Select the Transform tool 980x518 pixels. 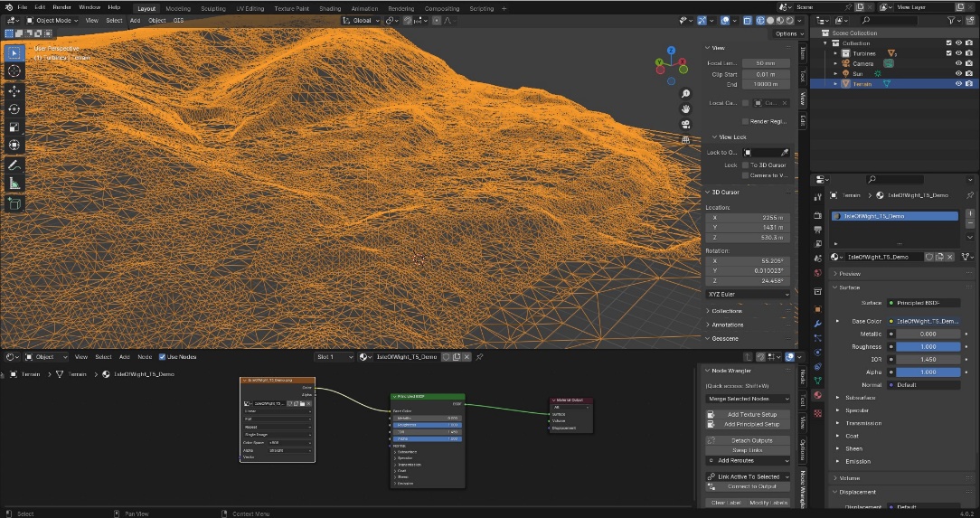pos(14,145)
